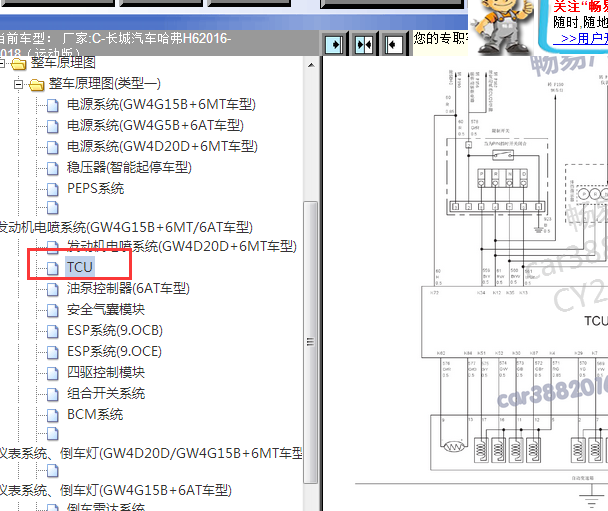The height and width of the screenshot is (511, 608).
Task: Open the PEPS系统 diagram entry
Action: click(95, 188)
